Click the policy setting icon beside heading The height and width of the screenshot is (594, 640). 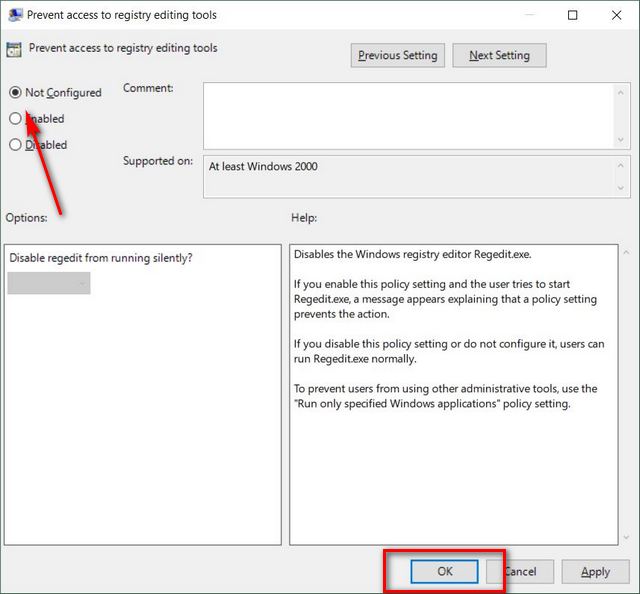pyautogui.click(x=14, y=49)
